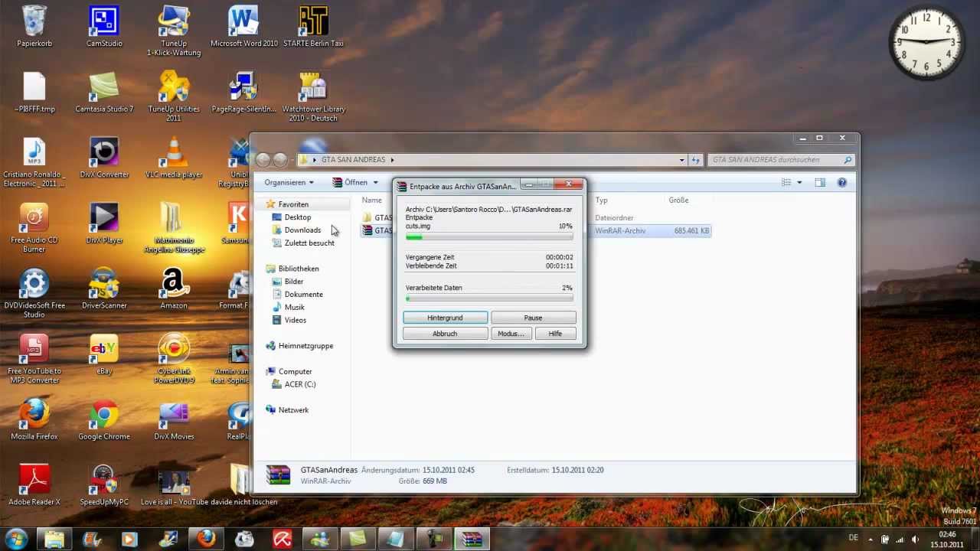Open the Papierkorb recycle bin desktop icon
980x551 pixels.
click(34, 26)
